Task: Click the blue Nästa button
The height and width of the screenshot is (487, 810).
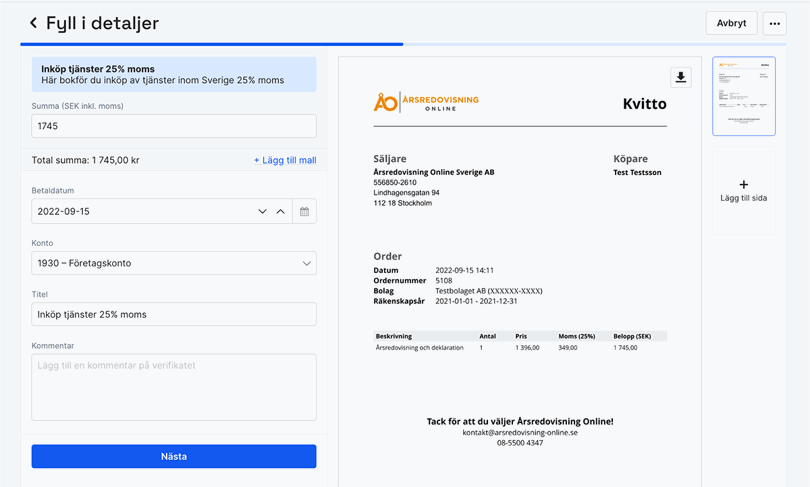Action: click(173, 456)
